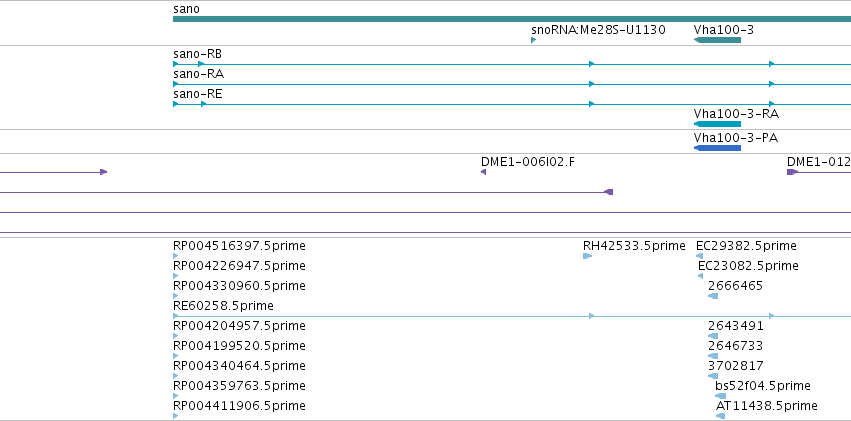Viewport: 851px width, 421px height.
Task: Click the snoRNA:Me28S-U1130 label text
Action: 598,30
